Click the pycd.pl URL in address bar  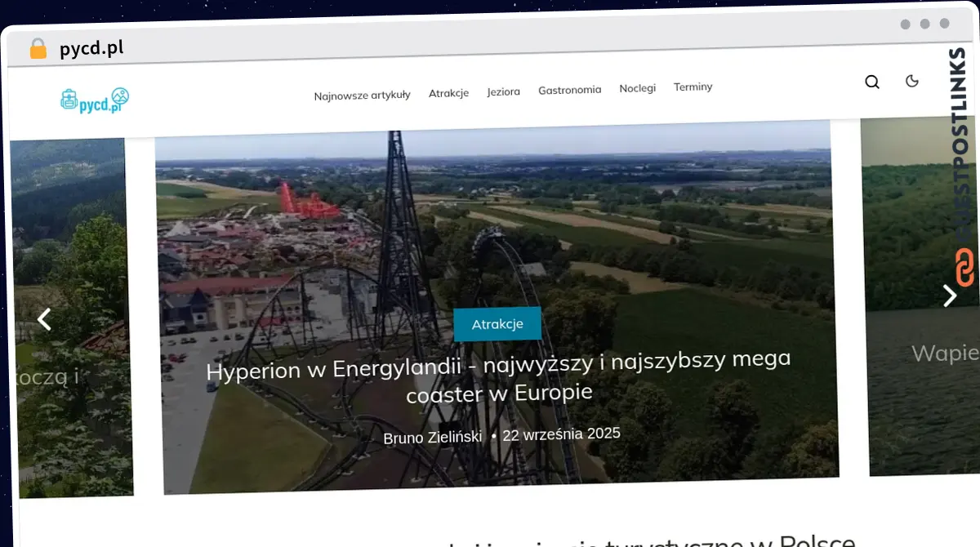point(91,48)
